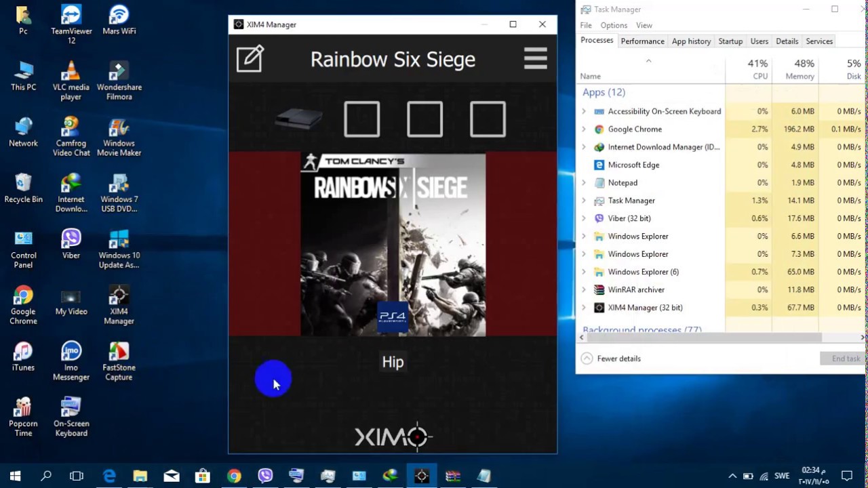This screenshot has width=868, height=488.
Task: Select the VLC media player desktop icon
Action: (x=71, y=81)
